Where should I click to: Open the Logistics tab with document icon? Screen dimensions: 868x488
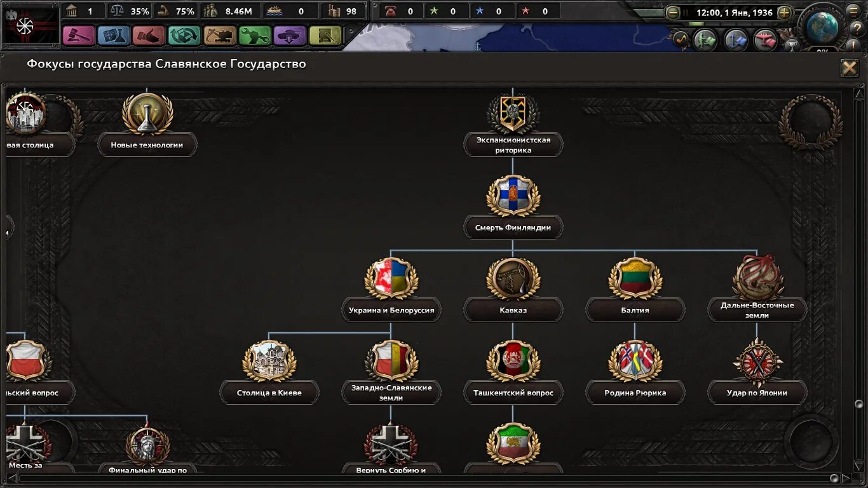(x=325, y=36)
